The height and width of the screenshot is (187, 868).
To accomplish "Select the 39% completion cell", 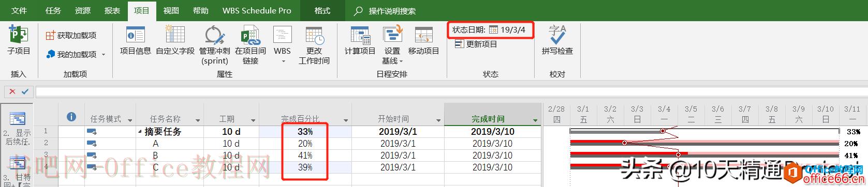I will 305,167.
